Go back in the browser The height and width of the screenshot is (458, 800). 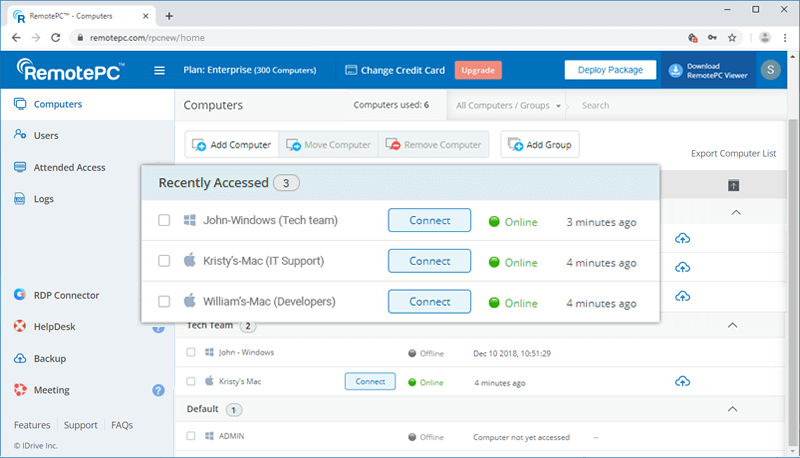click(x=16, y=38)
